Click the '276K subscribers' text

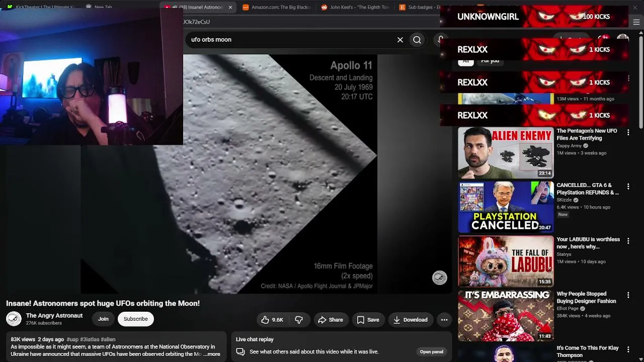(x=44, y=323)
